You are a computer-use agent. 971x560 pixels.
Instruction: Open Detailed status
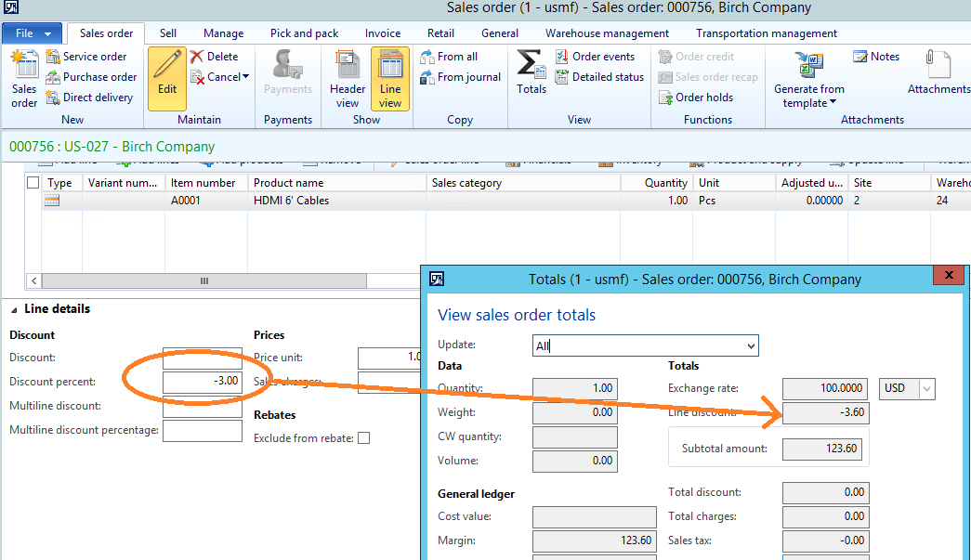click(x=599, y=77)
